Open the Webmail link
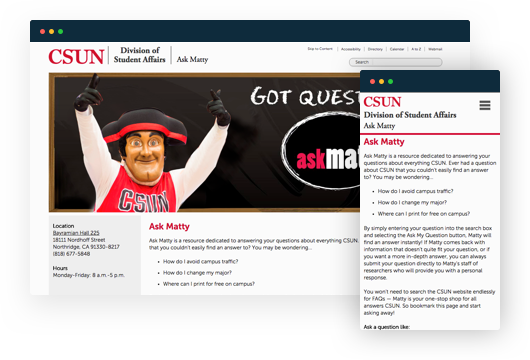This screenshot has height=360, width=530. click(x=435, y=49)
